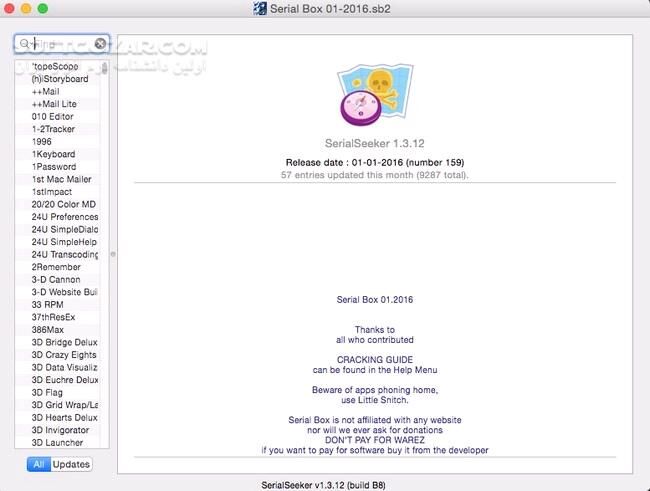Pick 3-D Cannon in the sidebar list

(58, 279)
